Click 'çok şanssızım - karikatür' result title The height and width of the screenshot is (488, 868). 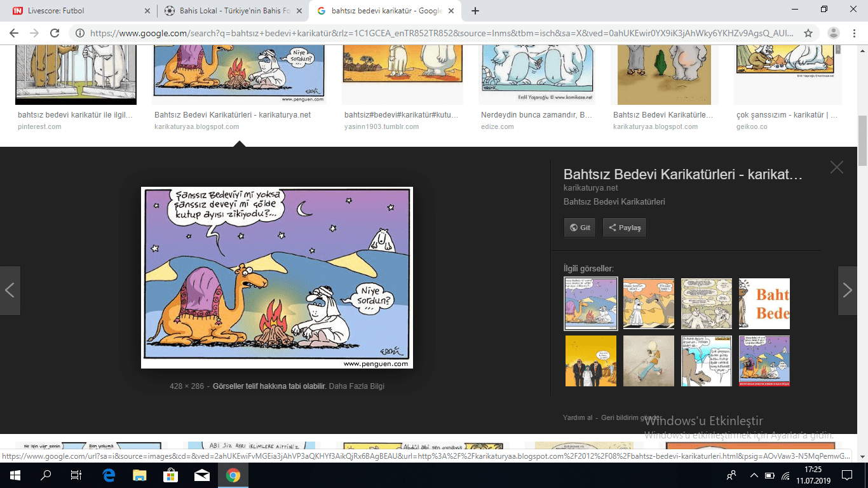787,115
